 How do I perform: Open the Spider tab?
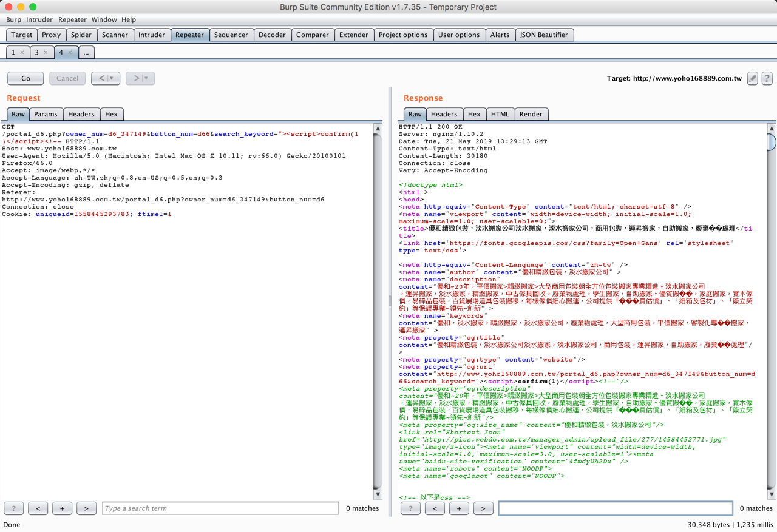[x=81, y=35]
